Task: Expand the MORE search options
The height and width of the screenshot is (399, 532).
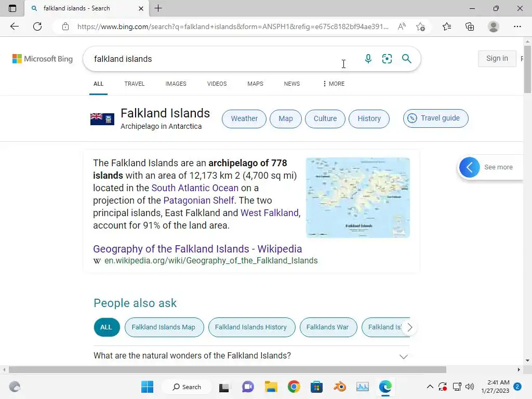Action: [334, 84]
